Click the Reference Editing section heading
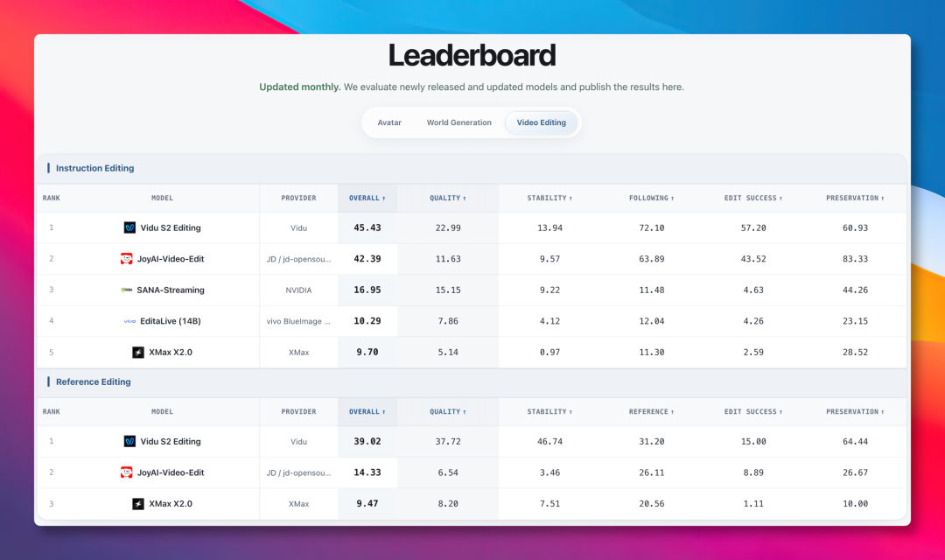Viewport: 945px width, 560px height. pyautogui.click(x=93, y=381)
